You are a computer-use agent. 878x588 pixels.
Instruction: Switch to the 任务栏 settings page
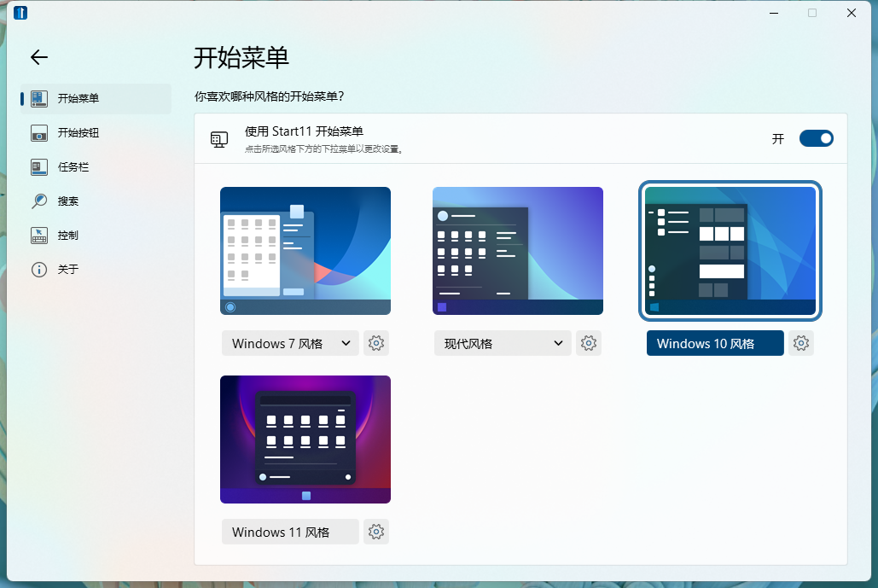73,167
